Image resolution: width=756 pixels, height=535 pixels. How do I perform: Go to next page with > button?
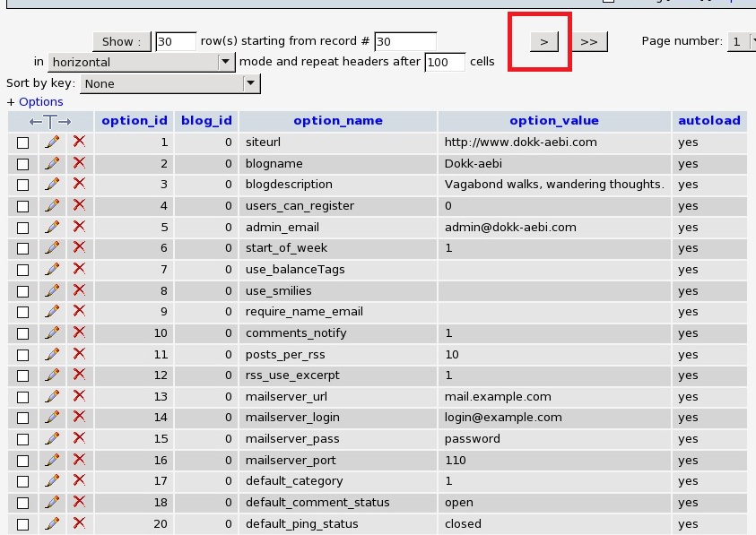pyautogui.click(x=543, y=41)
